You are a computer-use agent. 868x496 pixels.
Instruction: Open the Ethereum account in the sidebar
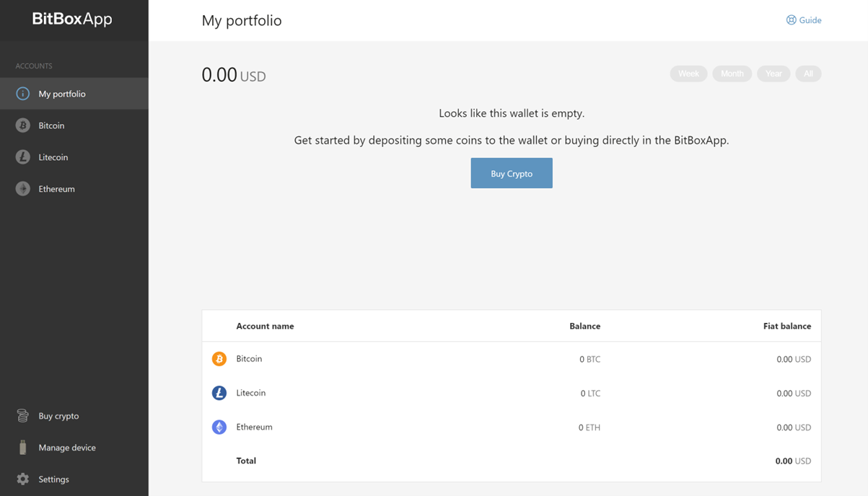point(74,189)
